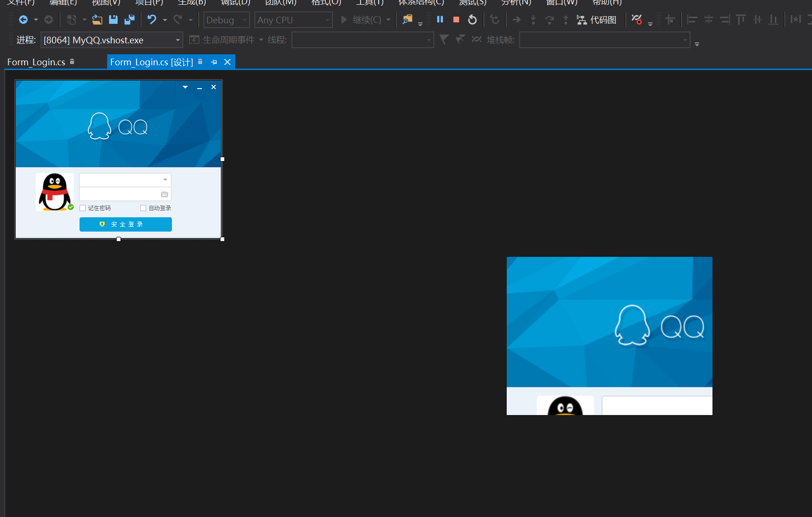812x517 pixels.
Task: Pause debugging with Break All icon
Action: click(440, 20)
